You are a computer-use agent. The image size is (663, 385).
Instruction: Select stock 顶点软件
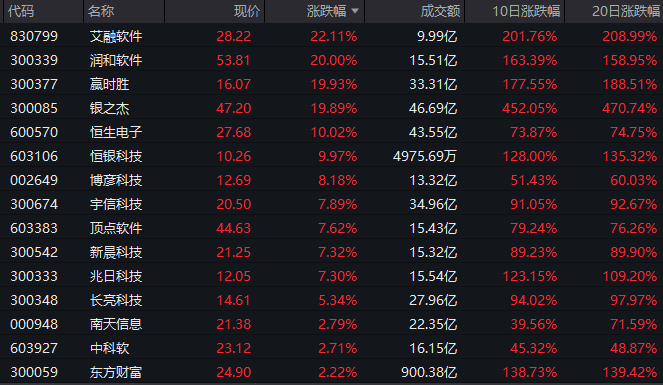(x=332, y=228)
